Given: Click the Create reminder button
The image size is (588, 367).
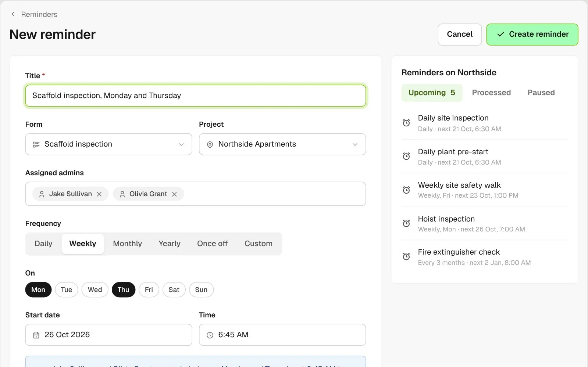Looking at the screenshot, I should tap(532, 35).
